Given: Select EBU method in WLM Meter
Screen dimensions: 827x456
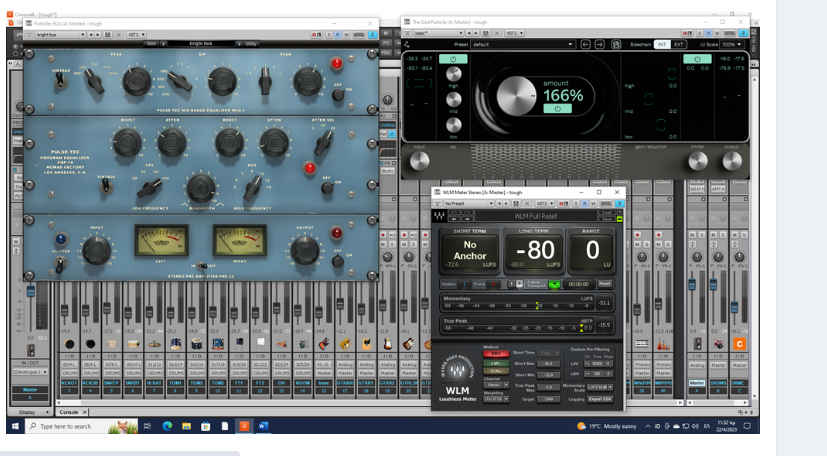Looking at the screenshot, I should click(x=496, y=354).
